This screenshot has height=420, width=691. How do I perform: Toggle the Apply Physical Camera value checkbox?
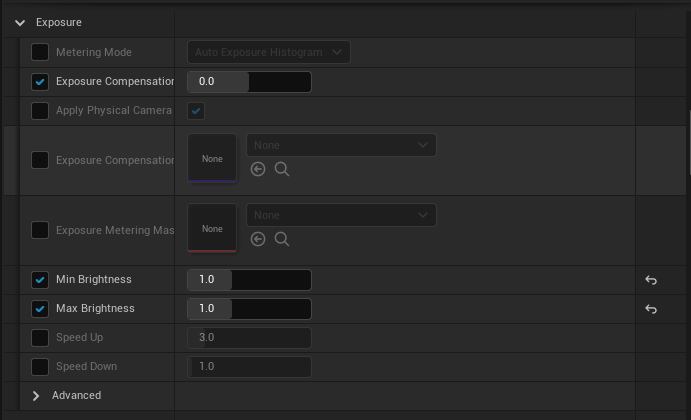(197, 111)
